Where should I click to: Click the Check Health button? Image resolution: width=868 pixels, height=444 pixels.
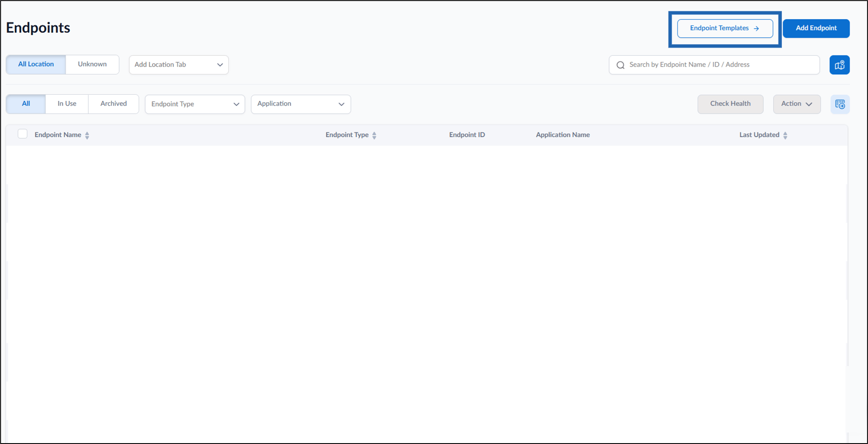(730, 104)
